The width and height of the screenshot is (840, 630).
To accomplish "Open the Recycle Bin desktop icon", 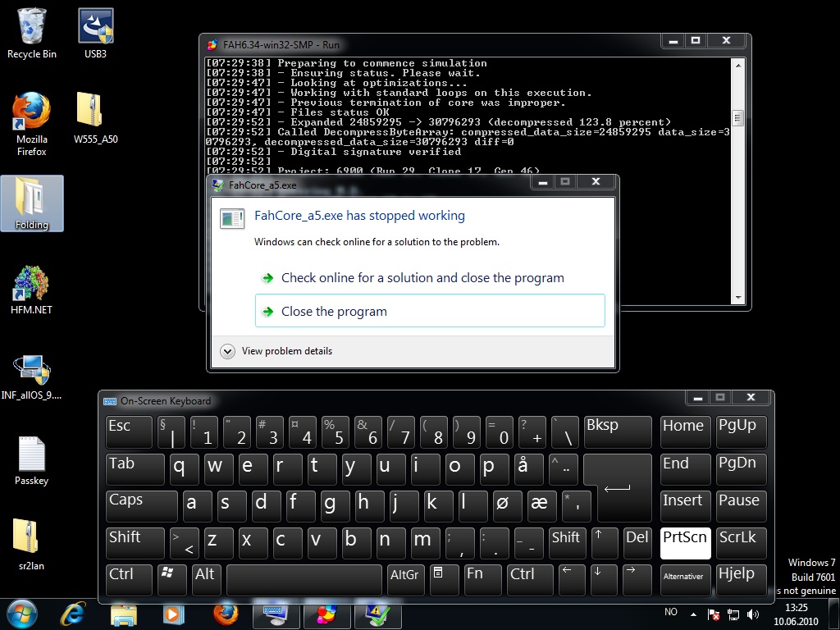I will [x=32, y=33].
